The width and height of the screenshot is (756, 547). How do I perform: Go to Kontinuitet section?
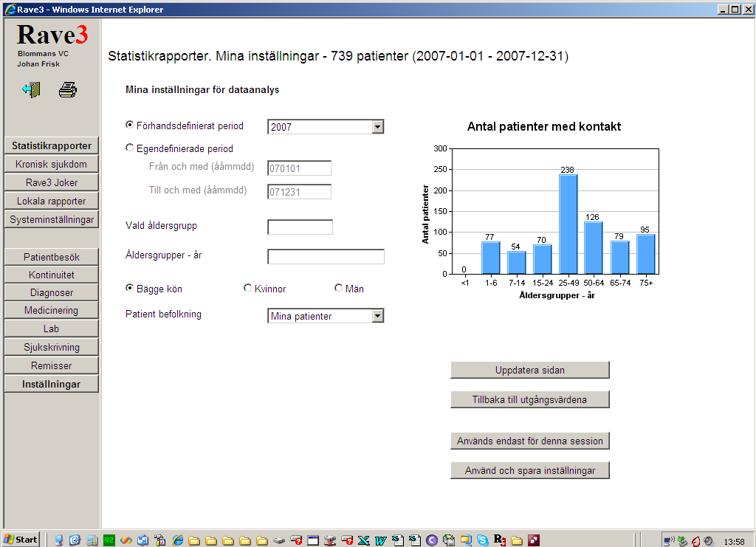coord(52,275)
